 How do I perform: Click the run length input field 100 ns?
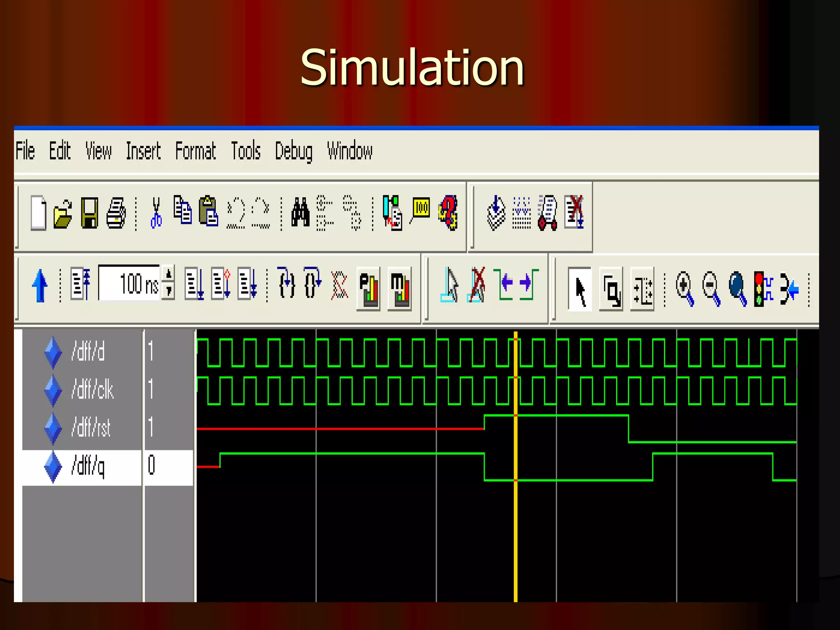(129, 283)
